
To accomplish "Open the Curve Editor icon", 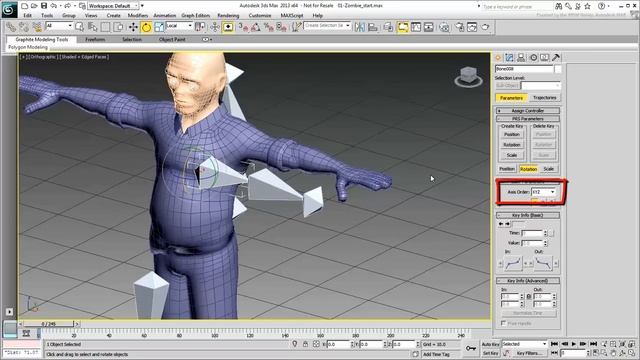I will pos(416,27).
